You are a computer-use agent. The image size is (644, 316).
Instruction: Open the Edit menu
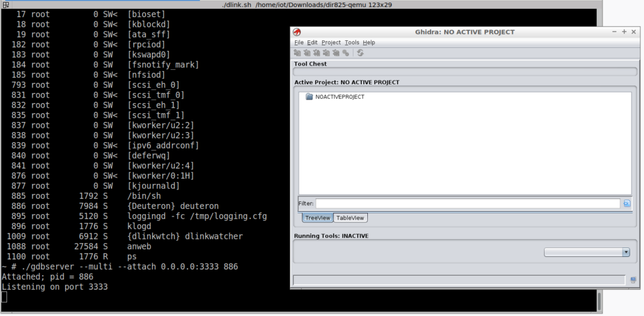(313, 42)
